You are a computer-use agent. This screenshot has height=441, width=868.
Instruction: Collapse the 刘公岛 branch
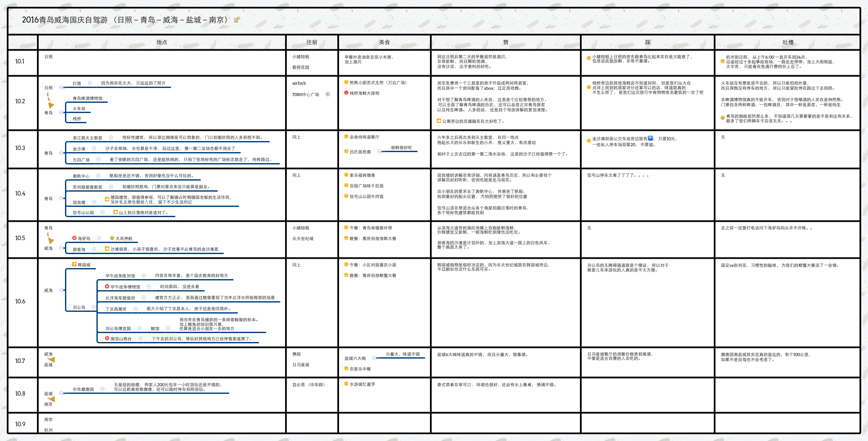94,307
